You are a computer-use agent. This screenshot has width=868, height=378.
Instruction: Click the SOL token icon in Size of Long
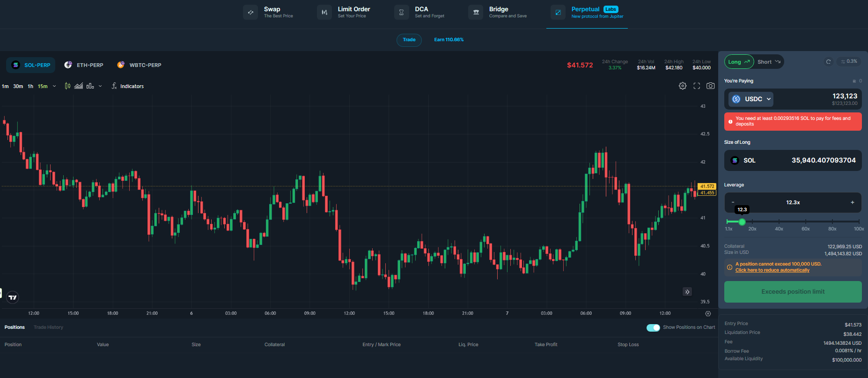click(x=735, y=160)
